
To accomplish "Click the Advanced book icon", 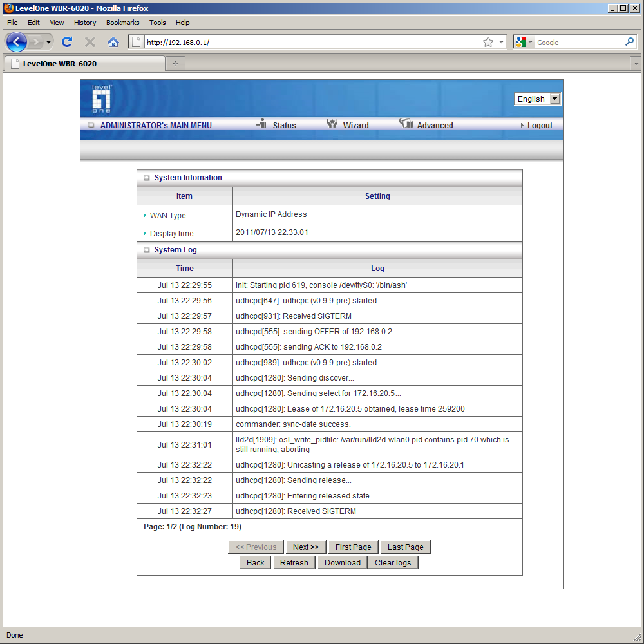I will [406, 123].
